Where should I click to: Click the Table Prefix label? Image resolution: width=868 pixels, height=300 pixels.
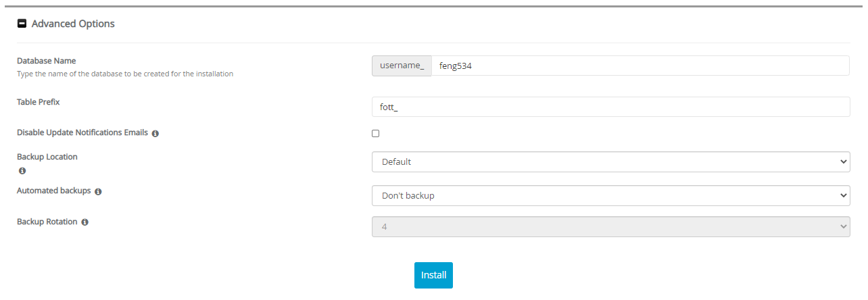tap(39, 102)
